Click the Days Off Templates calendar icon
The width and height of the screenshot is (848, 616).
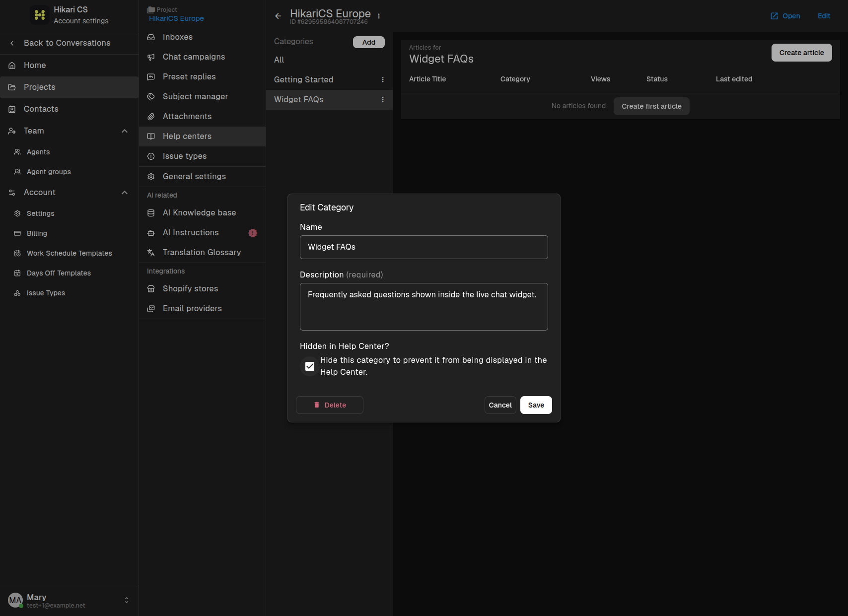17,273
